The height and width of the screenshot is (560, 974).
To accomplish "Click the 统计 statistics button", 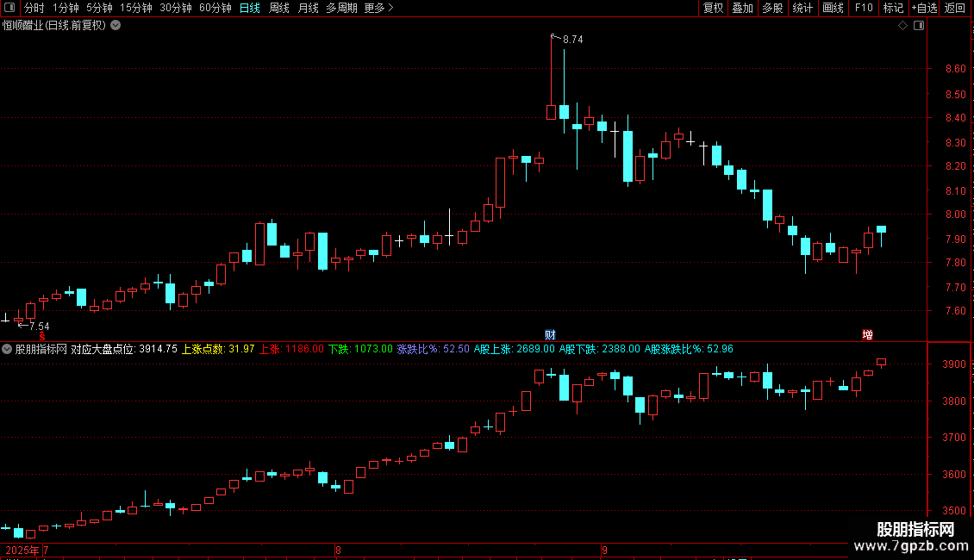I will pos(802,8).
